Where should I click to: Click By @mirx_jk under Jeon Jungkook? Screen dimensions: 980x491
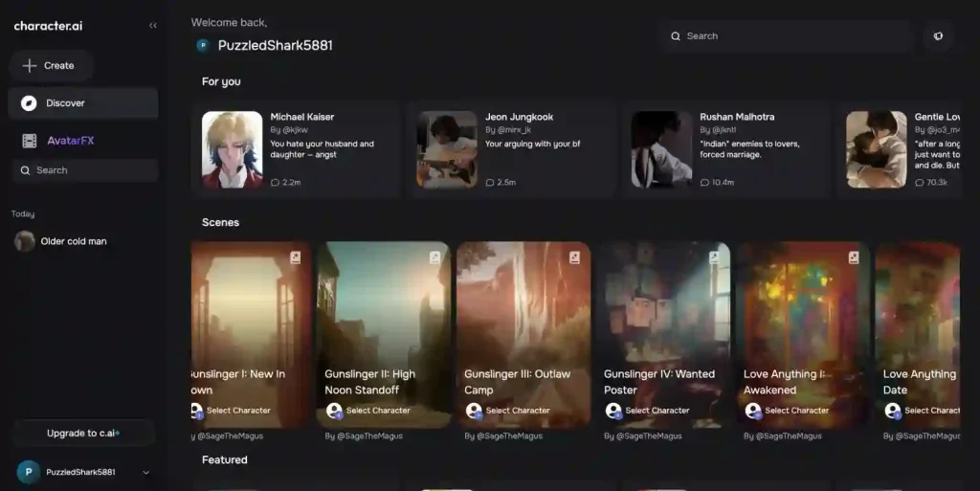(x=507, y=130)
